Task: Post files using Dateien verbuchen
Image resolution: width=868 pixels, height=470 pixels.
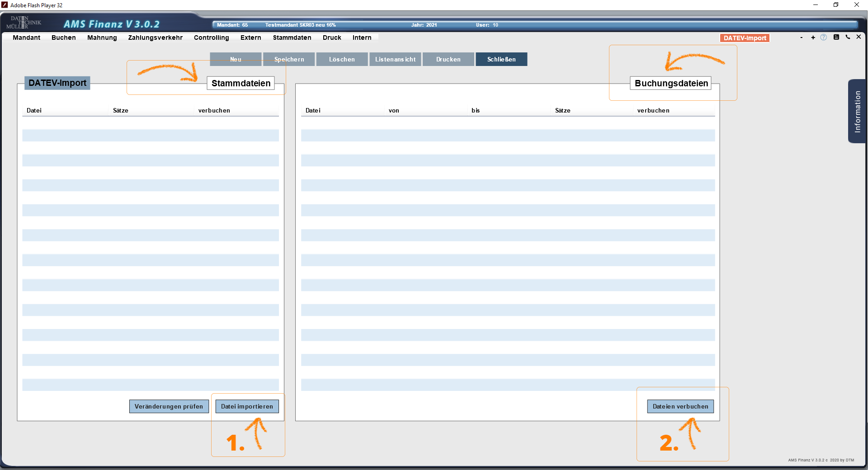Action: (680, 406)
